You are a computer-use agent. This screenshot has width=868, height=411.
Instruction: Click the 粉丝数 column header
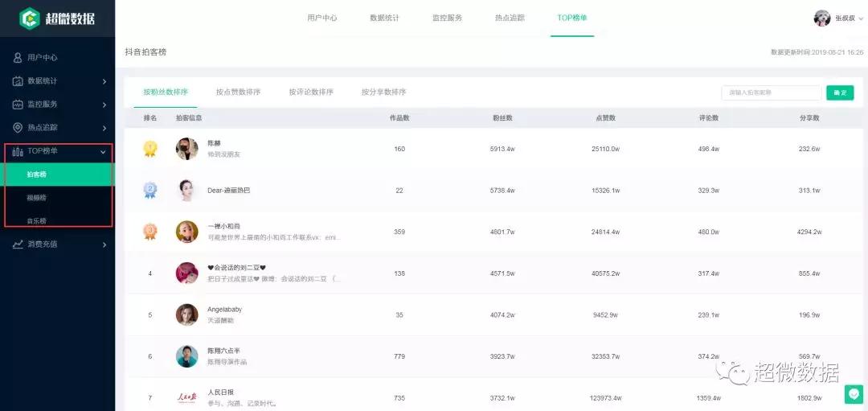click(502, 118)
